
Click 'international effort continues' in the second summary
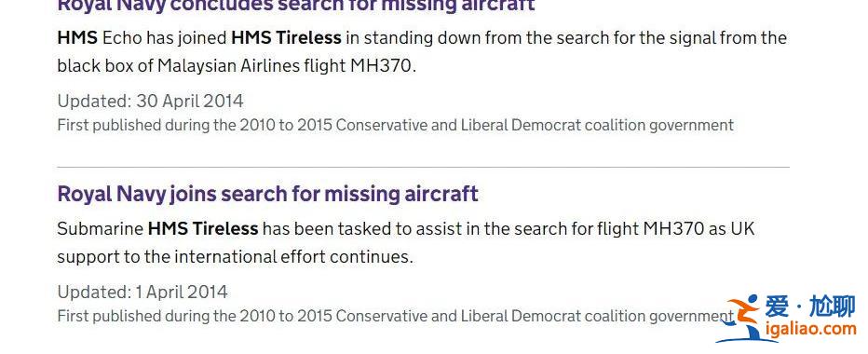pyautogui.click(x=293, y=257)
